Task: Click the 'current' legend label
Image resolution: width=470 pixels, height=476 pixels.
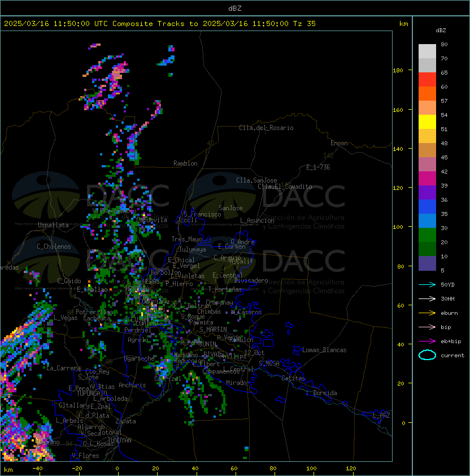Action: tap(452, 356)
